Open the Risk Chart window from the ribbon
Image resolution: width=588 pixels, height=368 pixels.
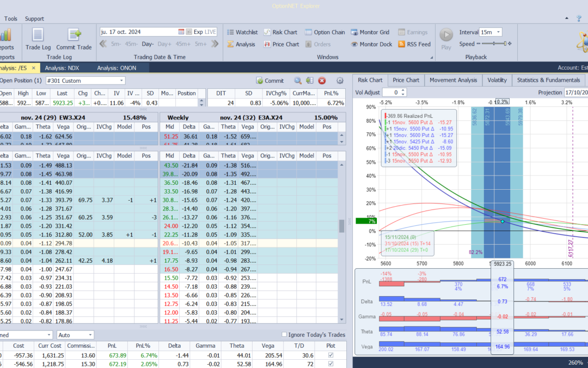point(280,32)
